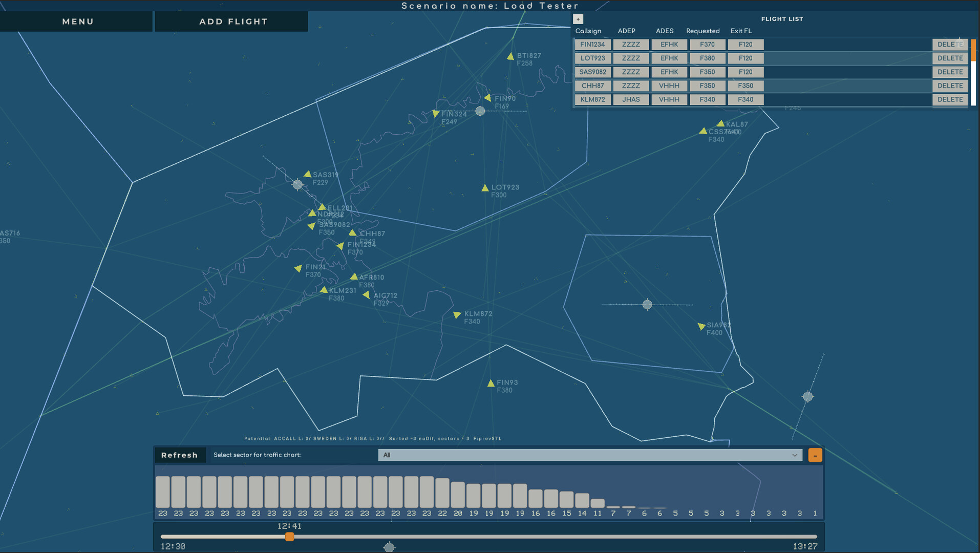Viewport: 980px width, 553px height.
Task: Click the AFR810 aircraft symbol
Action: tap(354, 276)
